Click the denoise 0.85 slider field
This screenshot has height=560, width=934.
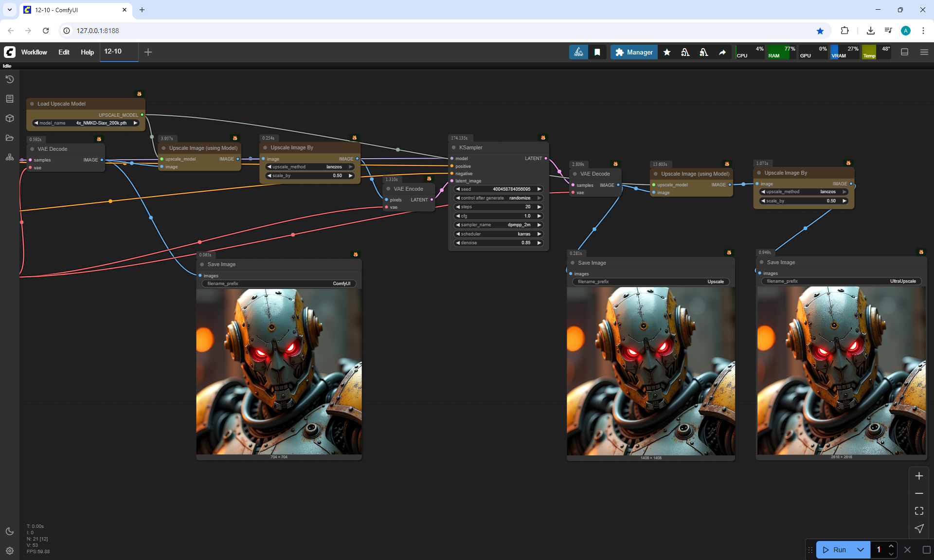tap(499, 243)
